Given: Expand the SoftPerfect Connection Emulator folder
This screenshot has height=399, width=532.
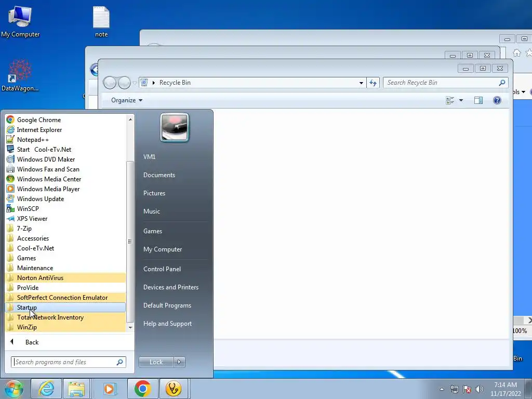Looking at the screenshot, I should pos(65,297).
